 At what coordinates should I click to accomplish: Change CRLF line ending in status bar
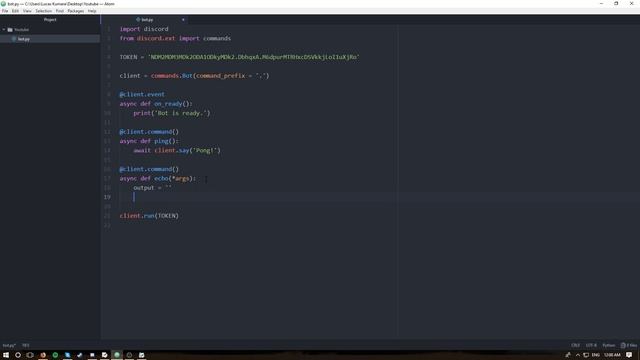[x=576, y=345]
